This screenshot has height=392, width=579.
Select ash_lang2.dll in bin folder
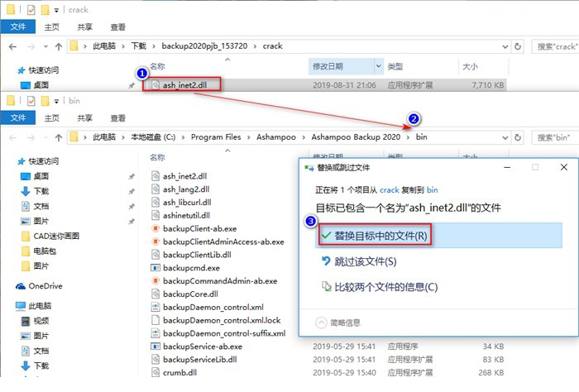coord(186,189)
